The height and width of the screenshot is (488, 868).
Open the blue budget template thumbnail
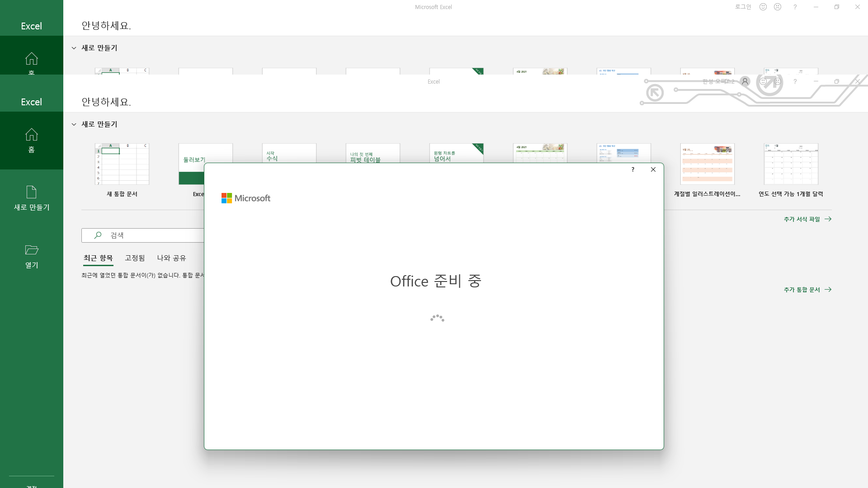(624, 153)
